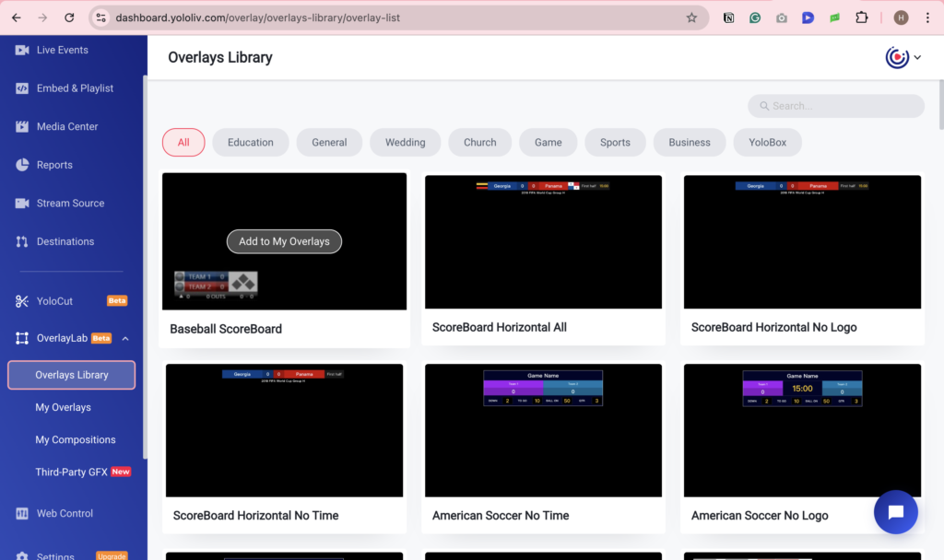This screenshot has width=944, height=560.
Task: Click inside the Search field
Action: (x=834, y=106)
